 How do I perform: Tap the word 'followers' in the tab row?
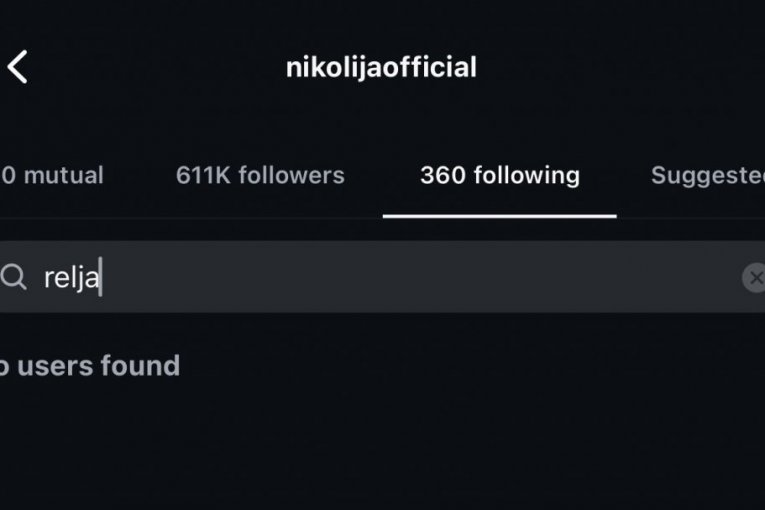tap(292, 176)
